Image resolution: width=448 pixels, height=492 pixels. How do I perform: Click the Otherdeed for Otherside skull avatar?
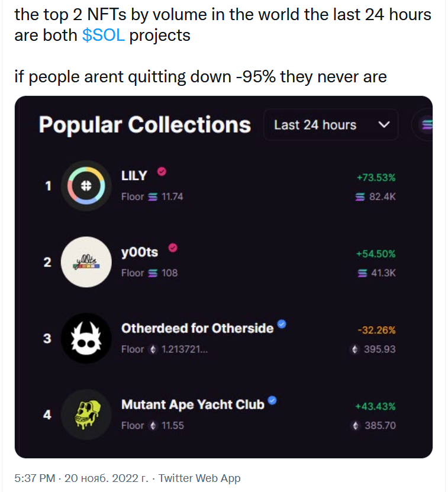(86, 338)
